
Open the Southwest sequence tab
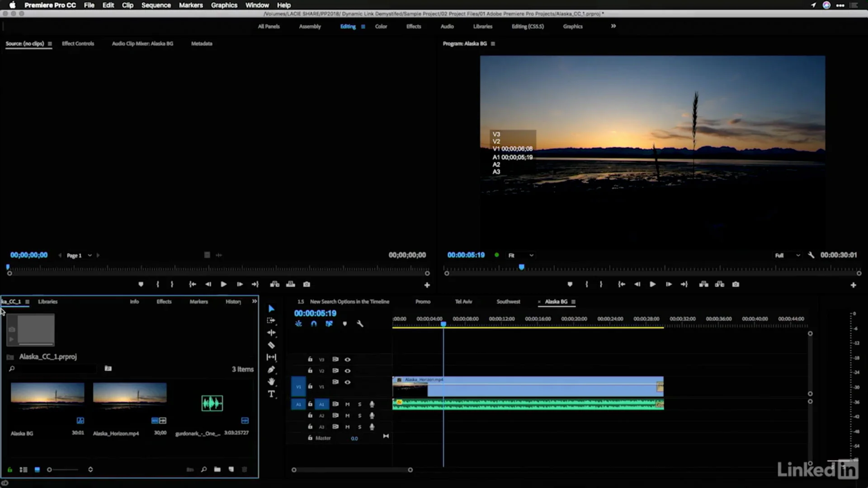coord(508,302)
